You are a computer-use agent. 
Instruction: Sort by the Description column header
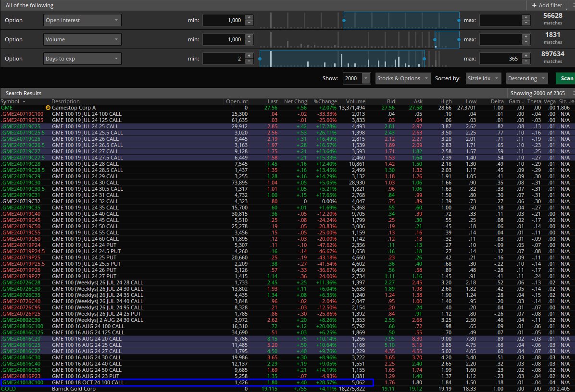[x=65, y=101]
